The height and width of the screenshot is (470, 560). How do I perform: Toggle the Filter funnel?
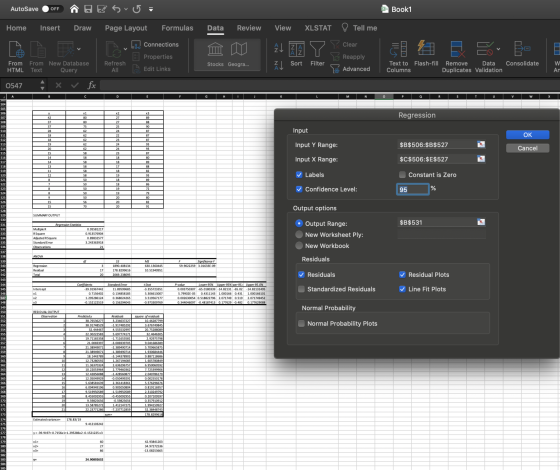coord(317,54)
